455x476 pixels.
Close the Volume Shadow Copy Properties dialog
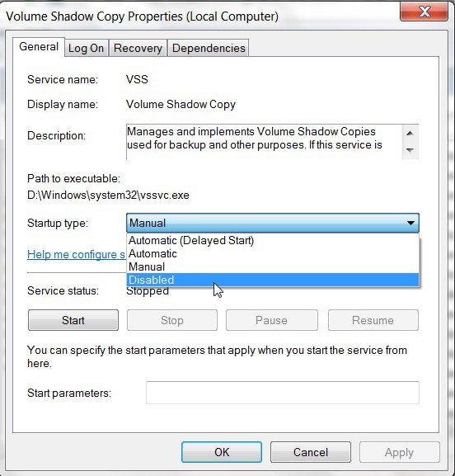click(424, 12)
